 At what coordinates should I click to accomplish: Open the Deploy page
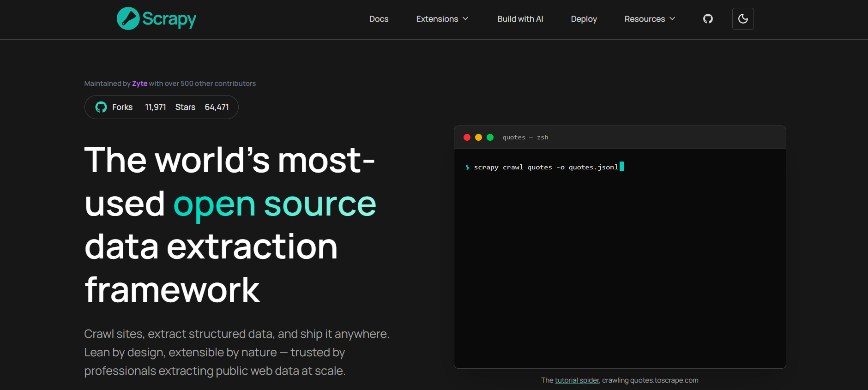click(x=584, y=19)
